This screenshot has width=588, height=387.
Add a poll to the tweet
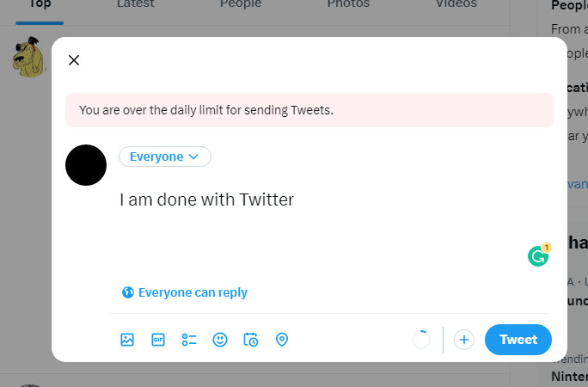coord(189,340)
